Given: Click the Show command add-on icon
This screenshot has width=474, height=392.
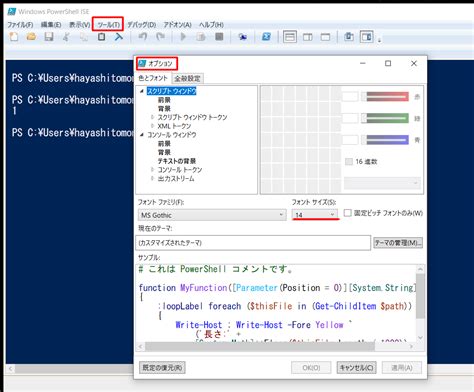Looking at the screenshot, I should tap(367, 37).
